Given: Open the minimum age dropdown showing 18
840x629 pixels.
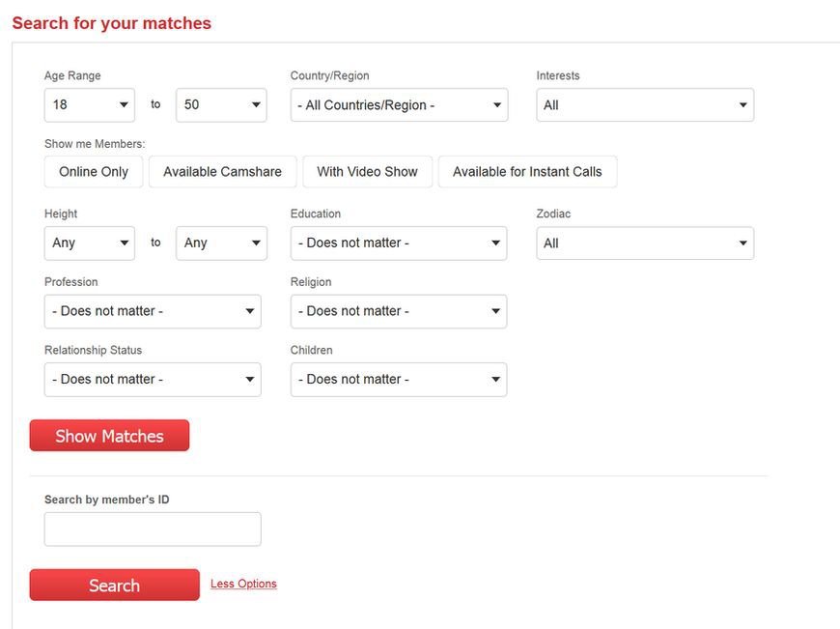Looking at the screenshot, I should coord(90,105).
